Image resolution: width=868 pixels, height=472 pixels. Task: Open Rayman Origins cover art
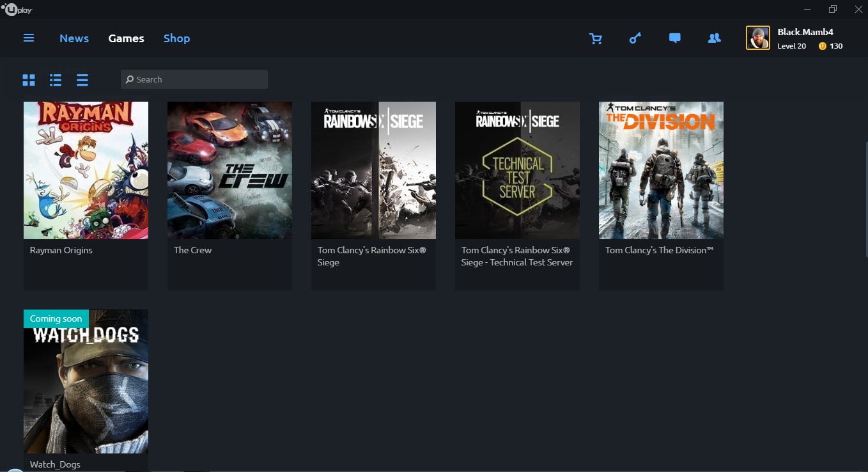(x=86, y=170)
